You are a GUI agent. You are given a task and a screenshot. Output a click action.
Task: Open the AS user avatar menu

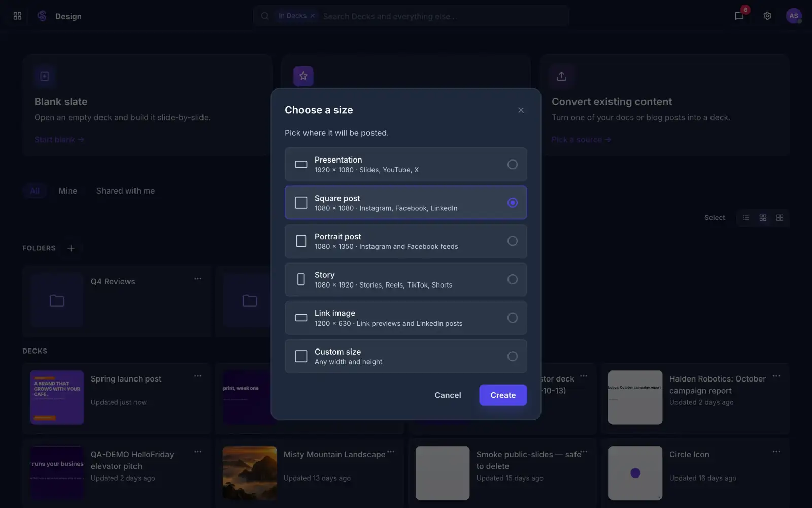pyautogui.click(x=794, y=16)
